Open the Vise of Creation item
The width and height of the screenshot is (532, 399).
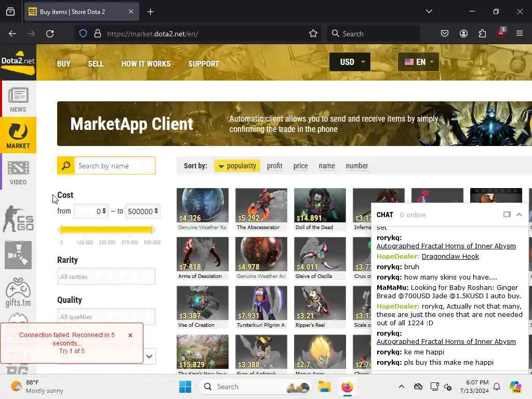pyautogui.click(x=203, y=307)
